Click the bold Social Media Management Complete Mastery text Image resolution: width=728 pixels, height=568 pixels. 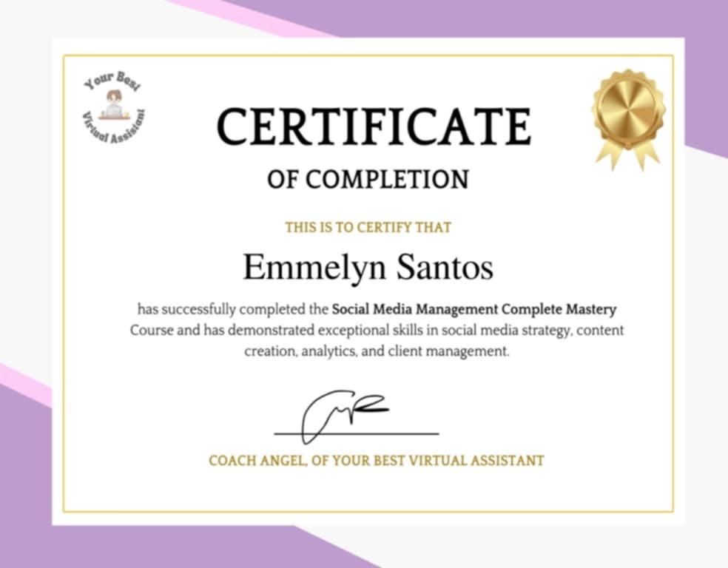tap(474, 310)
